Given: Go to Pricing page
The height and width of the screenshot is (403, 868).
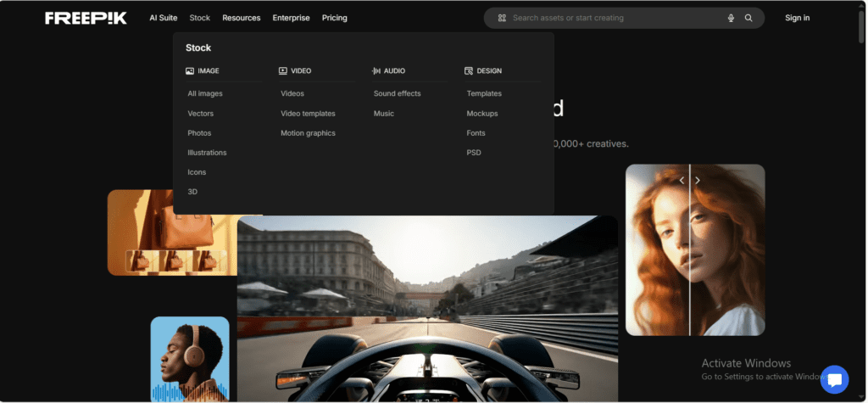Looking at the screenshot, I should click(x=335, y=18).
